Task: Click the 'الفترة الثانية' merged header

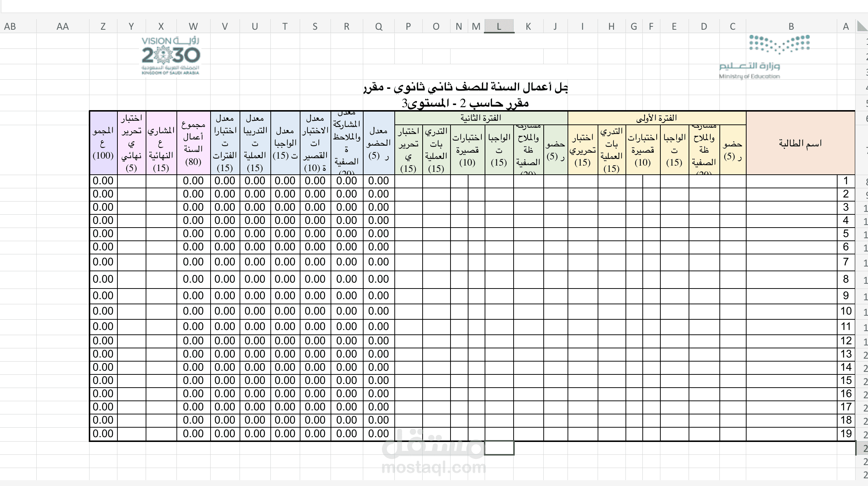Action: click(481, 118)
